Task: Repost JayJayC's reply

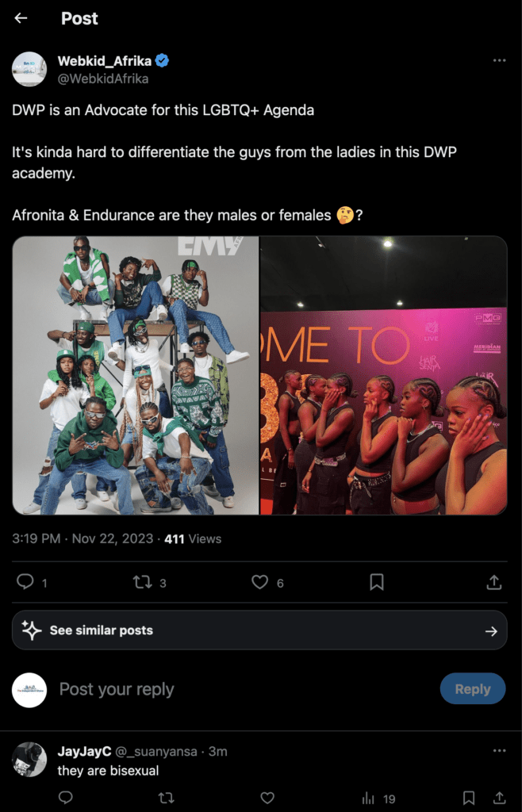Action: click(x=167, y=798)
